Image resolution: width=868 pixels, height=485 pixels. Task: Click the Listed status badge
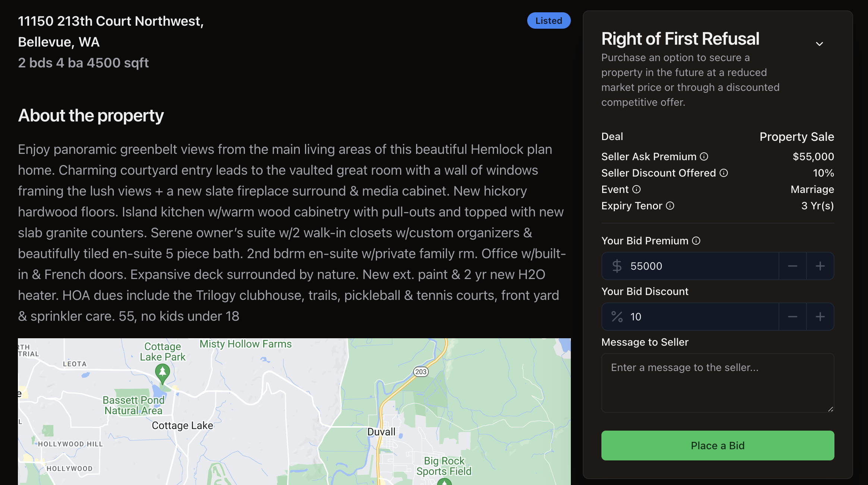click(549, 20)
